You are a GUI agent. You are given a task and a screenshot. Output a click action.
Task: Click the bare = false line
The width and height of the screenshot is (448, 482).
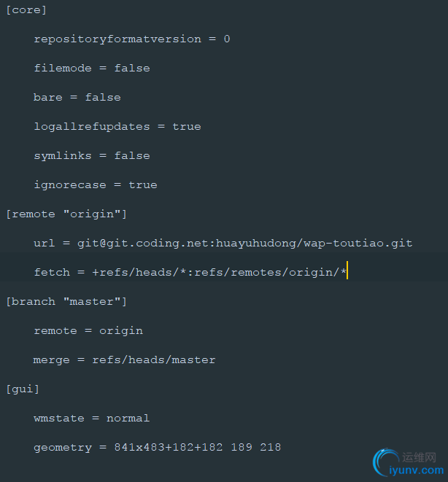point(77,97)
